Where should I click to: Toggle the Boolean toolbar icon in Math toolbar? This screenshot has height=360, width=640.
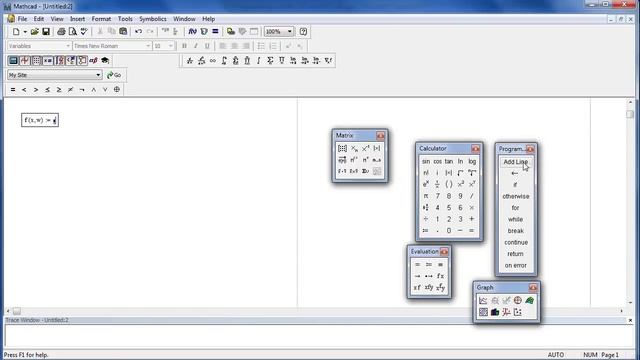(71, 60)
